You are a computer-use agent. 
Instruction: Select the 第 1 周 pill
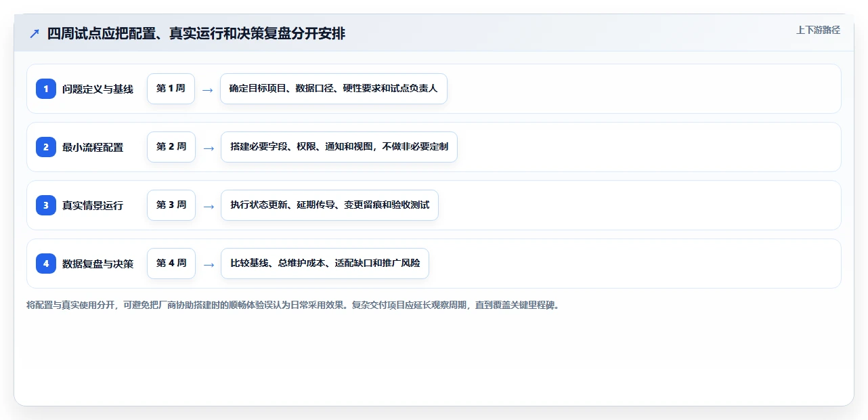(x=171, y=89)
